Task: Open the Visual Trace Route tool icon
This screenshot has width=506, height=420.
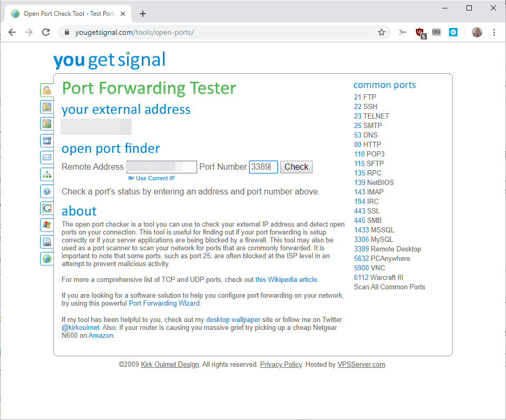Action: 46,106
